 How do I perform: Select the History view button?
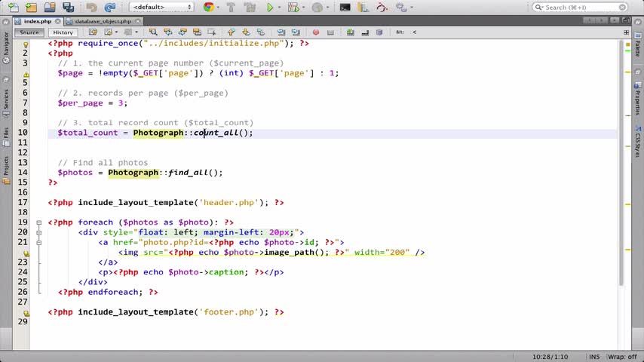click(63, 32)
